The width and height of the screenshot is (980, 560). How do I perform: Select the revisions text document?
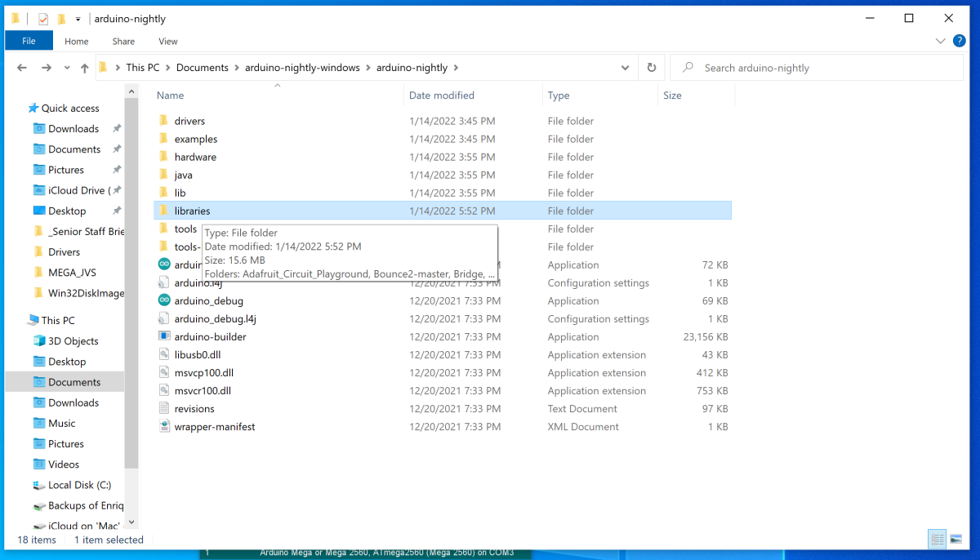[442, 408]
